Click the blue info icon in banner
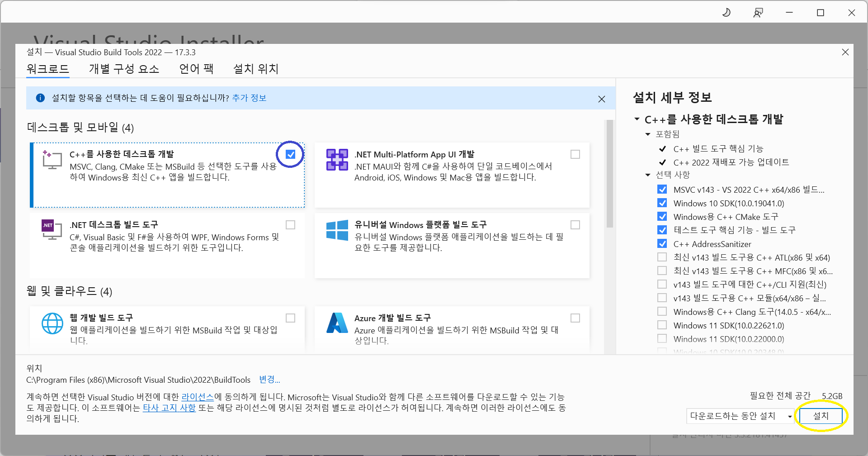Viewport: 868px width, 456px height. click(x=40, y=98)
